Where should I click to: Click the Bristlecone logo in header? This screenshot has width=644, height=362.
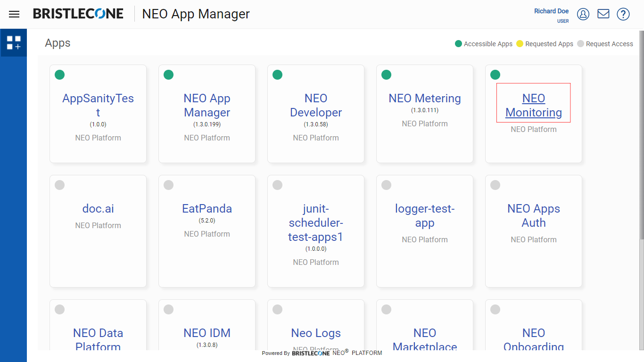tap(78, 14)
